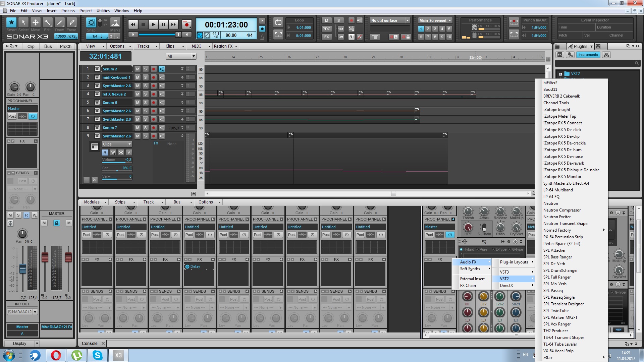Choose Neutron Compressor from plugin list

point(562,210)
